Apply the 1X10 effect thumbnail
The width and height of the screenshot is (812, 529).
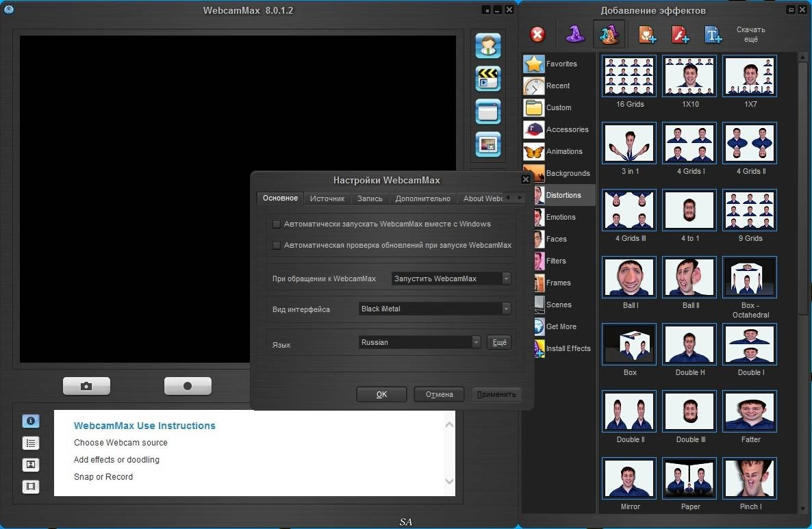pos(689,76)
